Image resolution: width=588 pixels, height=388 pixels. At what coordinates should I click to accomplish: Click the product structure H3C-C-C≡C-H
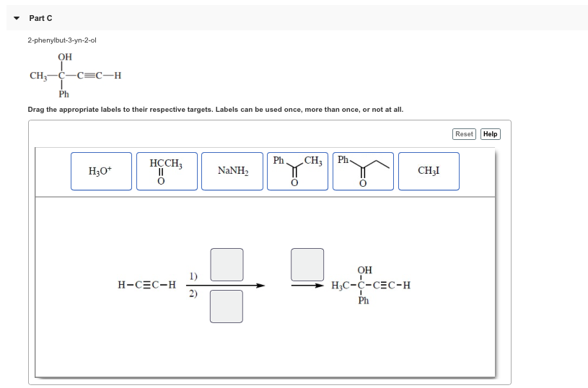[371, 285]
